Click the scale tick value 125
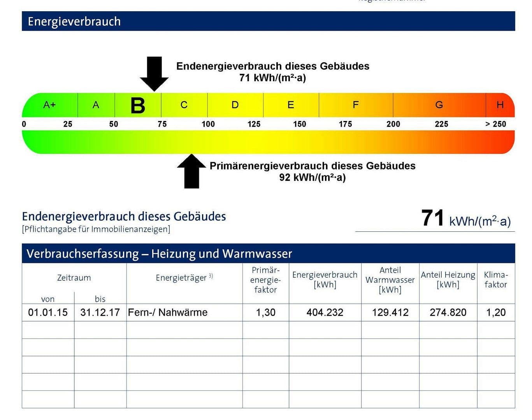This screenshot has height=420, width=532. tap(254, 124)
